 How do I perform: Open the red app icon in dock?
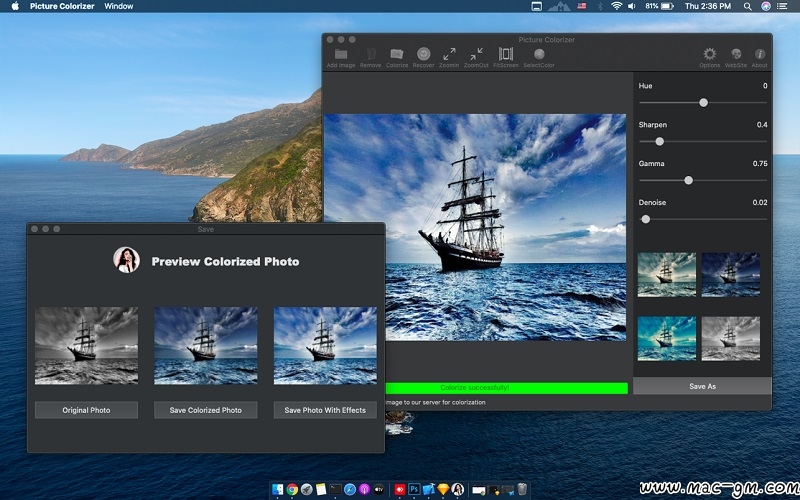400,489
